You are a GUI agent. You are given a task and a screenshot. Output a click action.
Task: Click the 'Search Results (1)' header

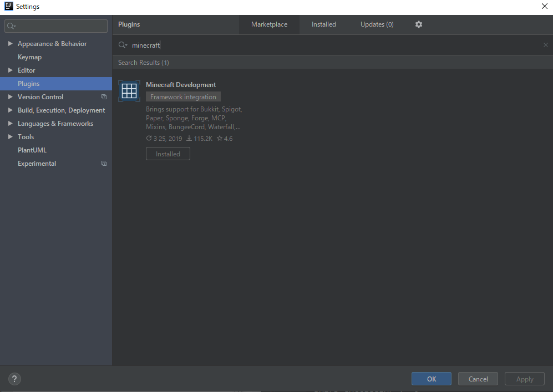pyautogui.click(x=144, y=63)
